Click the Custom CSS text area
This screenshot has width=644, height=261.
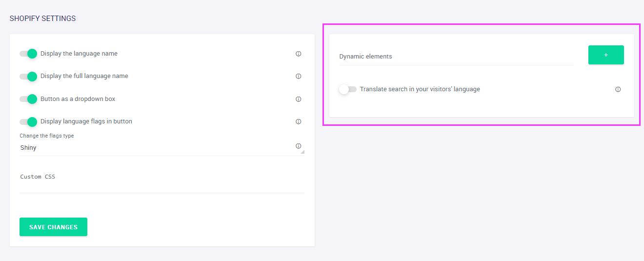[162, 180]
